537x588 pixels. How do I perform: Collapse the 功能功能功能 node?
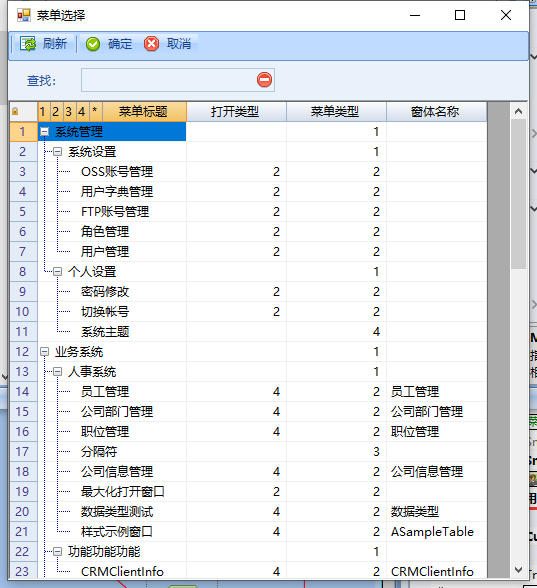(x=57, y=551)
